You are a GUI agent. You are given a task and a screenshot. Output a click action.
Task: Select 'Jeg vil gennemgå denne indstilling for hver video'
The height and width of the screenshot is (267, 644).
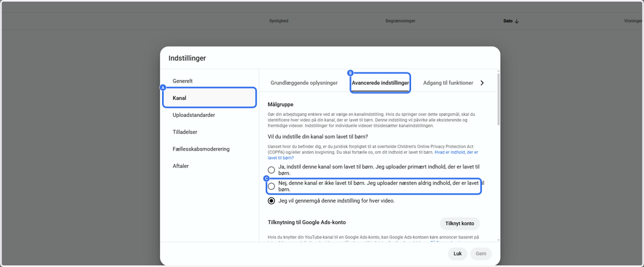click(x=272, y=201)
